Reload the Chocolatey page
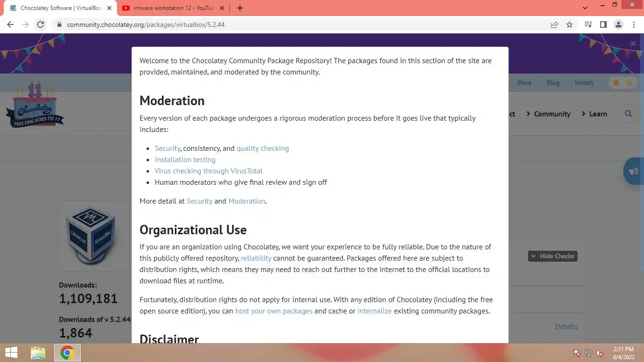 pos(41,25)
